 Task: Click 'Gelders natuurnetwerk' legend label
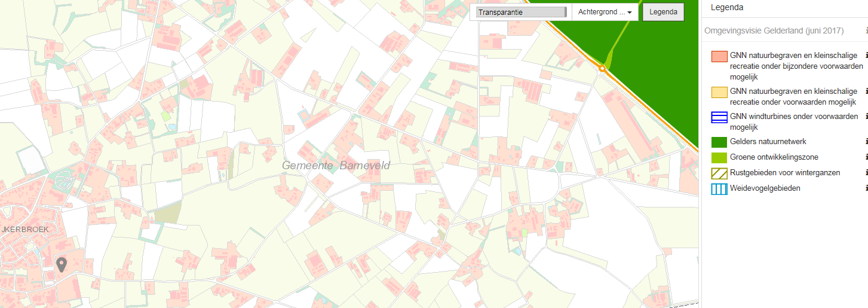coord(768,142)
